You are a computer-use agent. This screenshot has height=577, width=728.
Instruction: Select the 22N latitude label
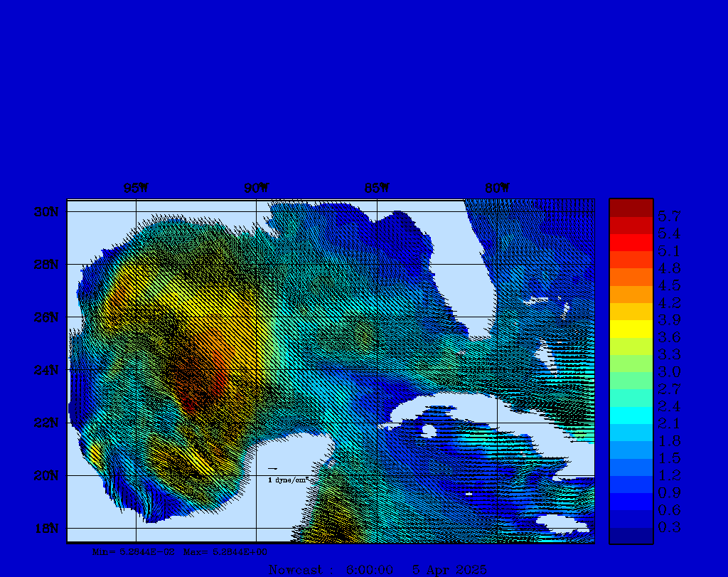[46, 423]
